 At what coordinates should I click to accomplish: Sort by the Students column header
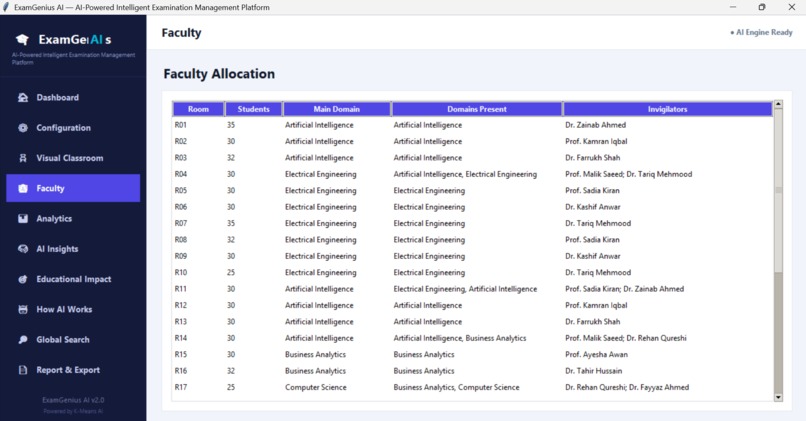pos(253,109)
